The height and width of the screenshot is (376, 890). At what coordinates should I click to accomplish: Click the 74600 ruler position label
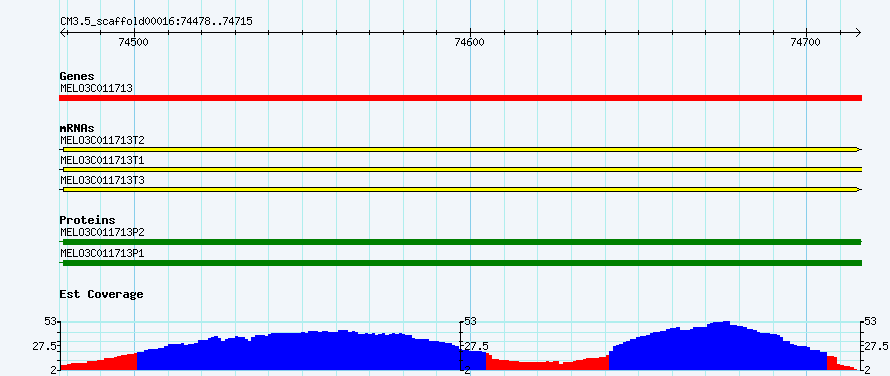[x=470, y=42]
